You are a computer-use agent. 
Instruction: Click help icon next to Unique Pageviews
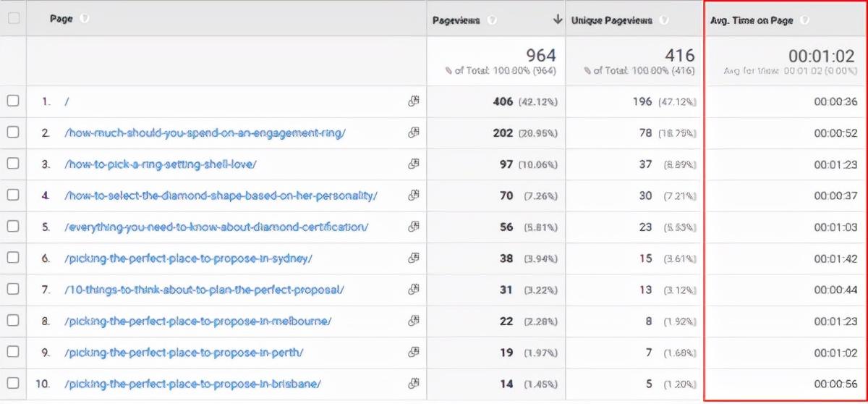coord(664,20)
